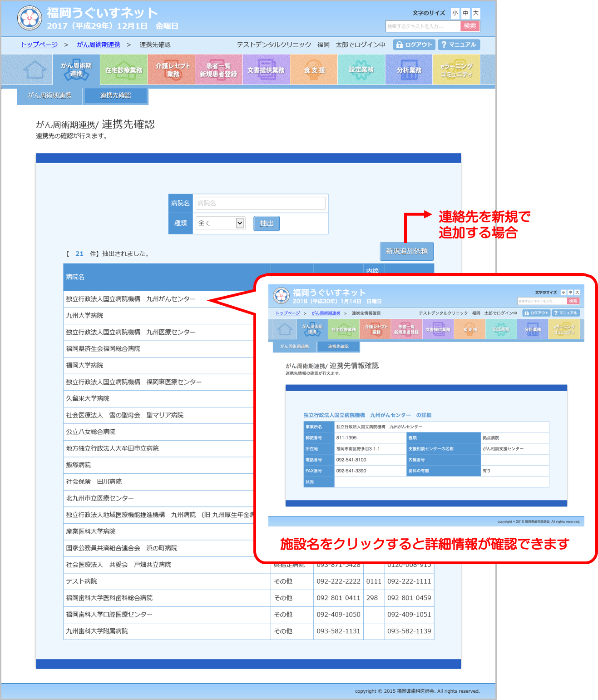This screenshot has height=700, width=598.
Task: Switch to the 連携先確認 sub-tab
Action: tap(115, 95)
